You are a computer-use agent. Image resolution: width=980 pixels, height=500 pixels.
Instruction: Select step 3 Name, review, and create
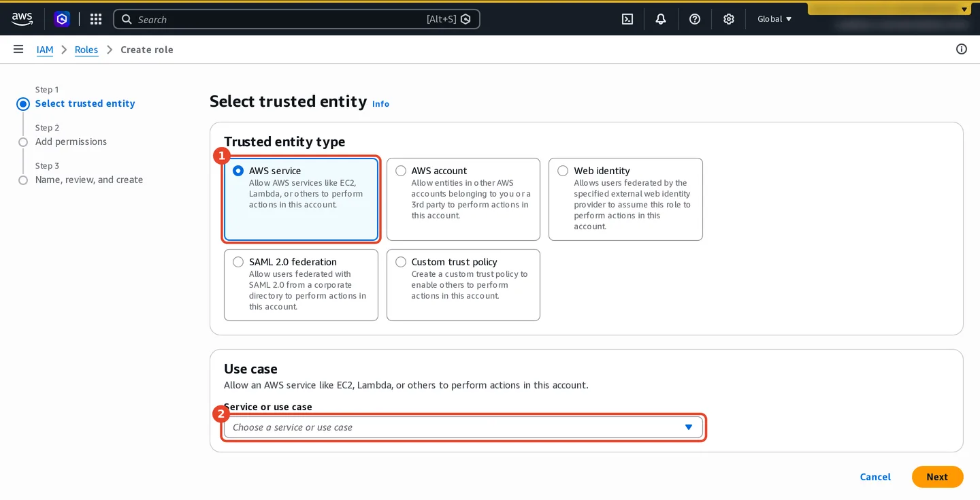click(x=89, y=180)
